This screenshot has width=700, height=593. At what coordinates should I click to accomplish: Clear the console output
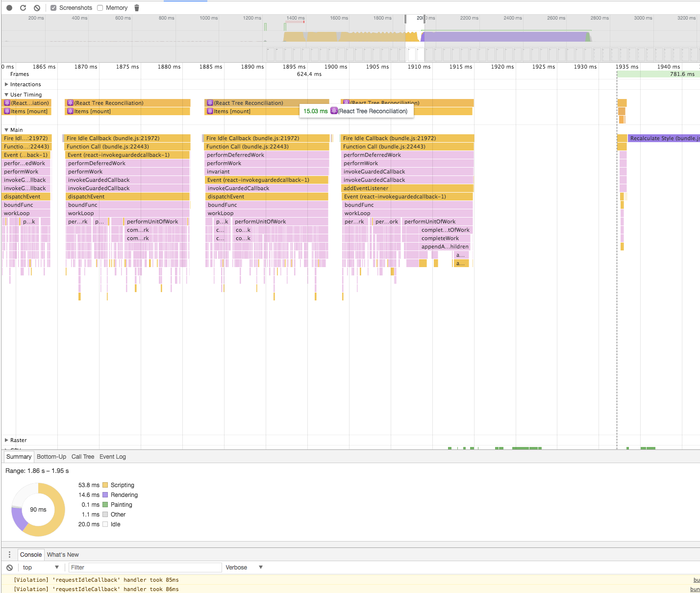click(9, 567)
